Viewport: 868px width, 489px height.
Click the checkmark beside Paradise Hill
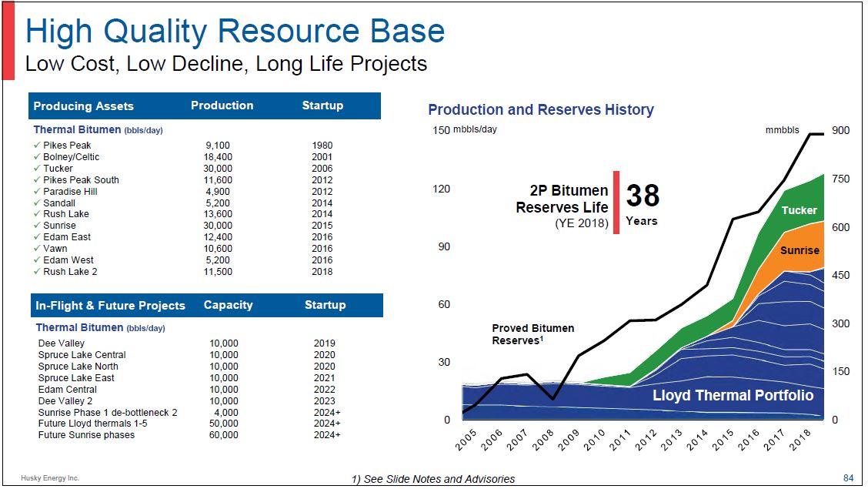pyautogui.click(x=37, y=192)
